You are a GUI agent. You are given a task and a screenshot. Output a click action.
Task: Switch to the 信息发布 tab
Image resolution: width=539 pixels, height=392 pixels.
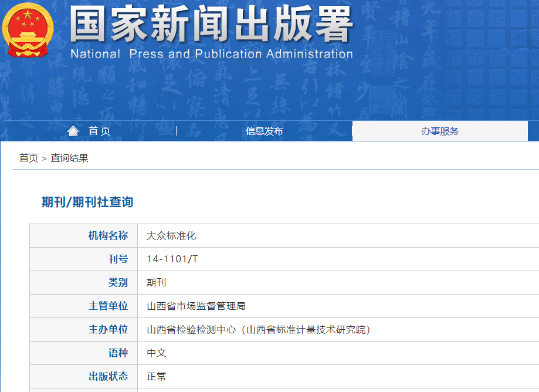click(x=265, y=131)
